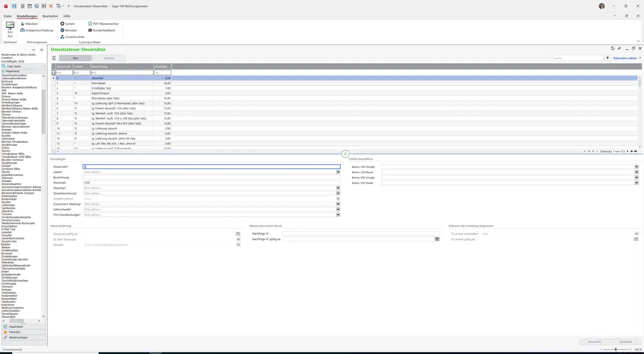
Task: Open the Zusamment. Meldung dropdown
Action: point(338,204)
